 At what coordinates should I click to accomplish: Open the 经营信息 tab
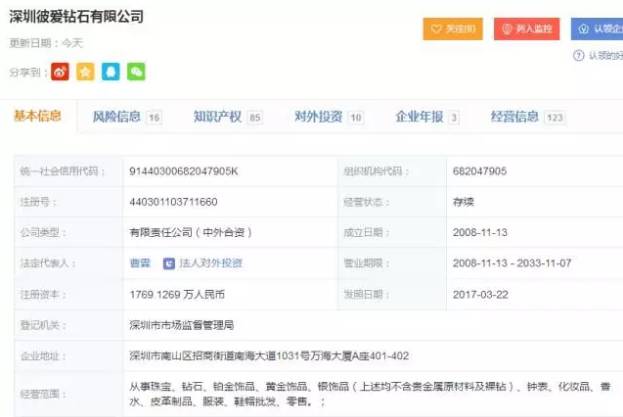516,117
